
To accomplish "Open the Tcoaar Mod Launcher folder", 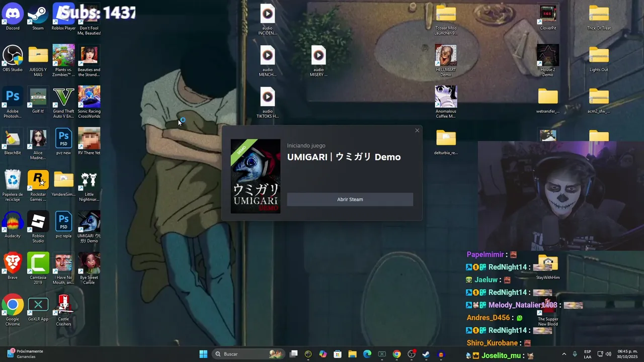I will (x=446, y=20).
